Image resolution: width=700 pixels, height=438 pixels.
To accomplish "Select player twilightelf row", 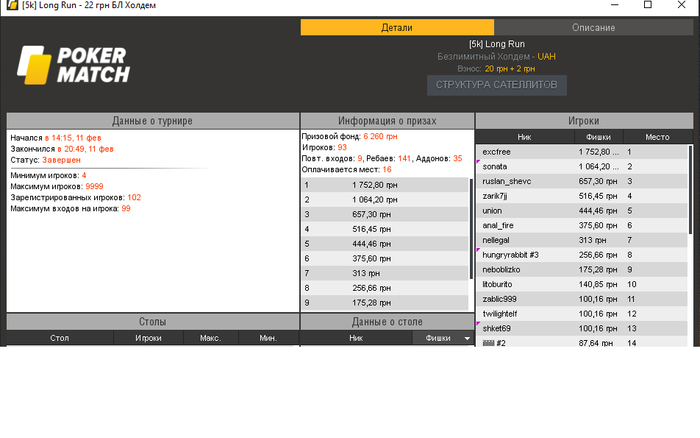I will point(582,314).
